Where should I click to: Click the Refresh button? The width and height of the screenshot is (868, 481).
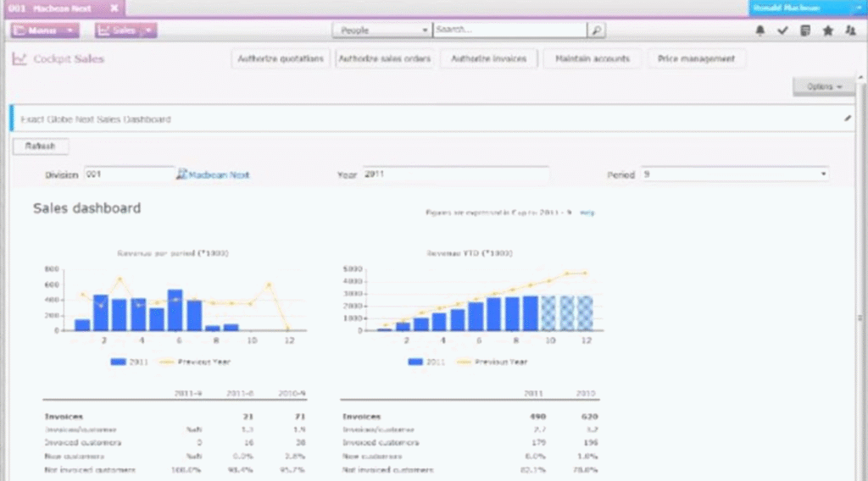click(x=41, y=146)
